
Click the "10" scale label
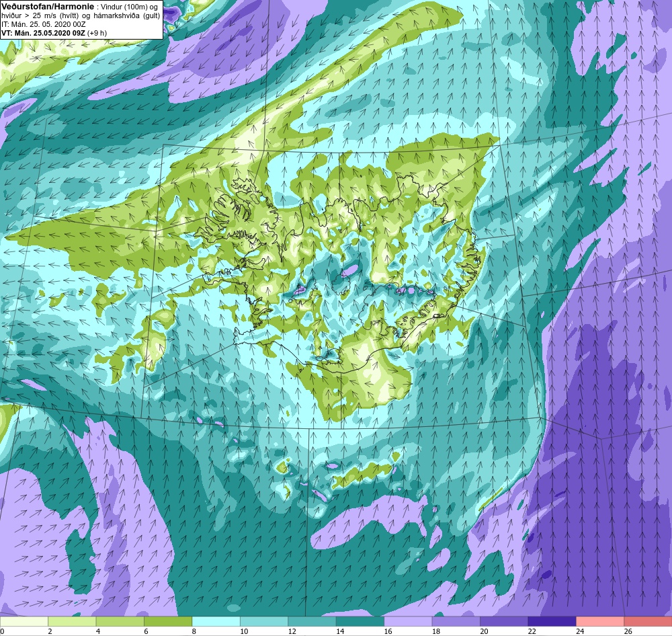click(x=244, y=631)
